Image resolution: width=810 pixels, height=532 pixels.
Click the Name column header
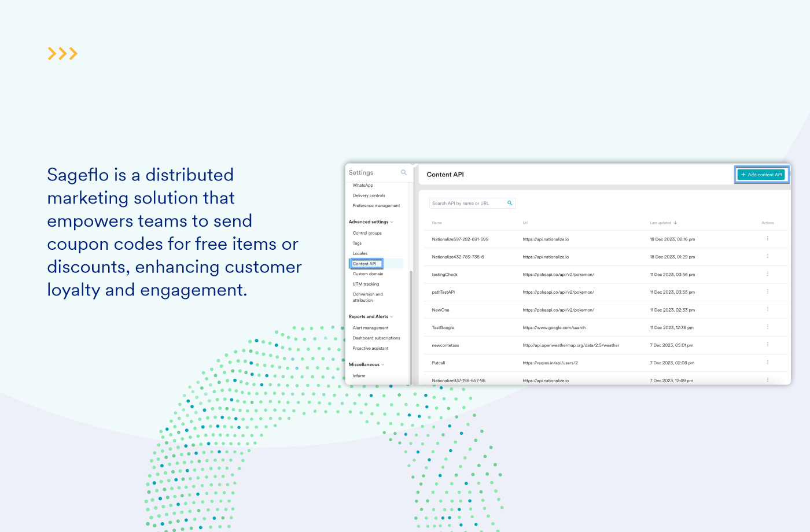point(437,223)
